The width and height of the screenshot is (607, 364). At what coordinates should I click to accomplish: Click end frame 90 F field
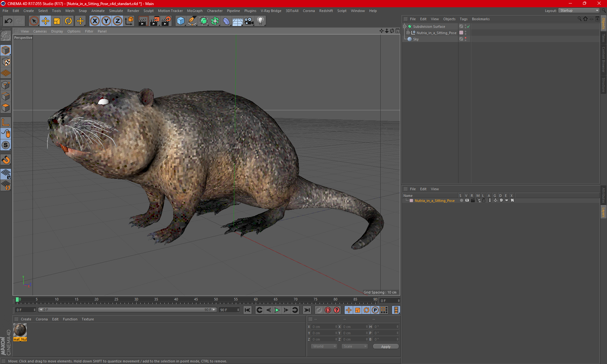click(229, 310)
